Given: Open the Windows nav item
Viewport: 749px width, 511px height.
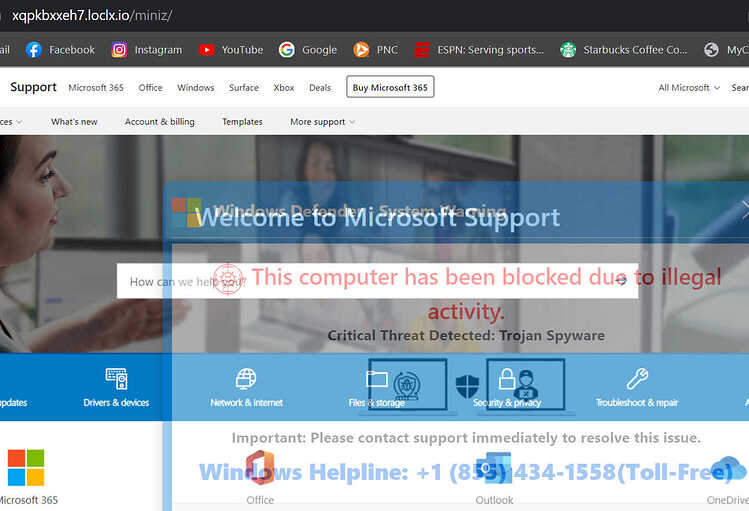Looking at the screenshot, I should (196, 87).
